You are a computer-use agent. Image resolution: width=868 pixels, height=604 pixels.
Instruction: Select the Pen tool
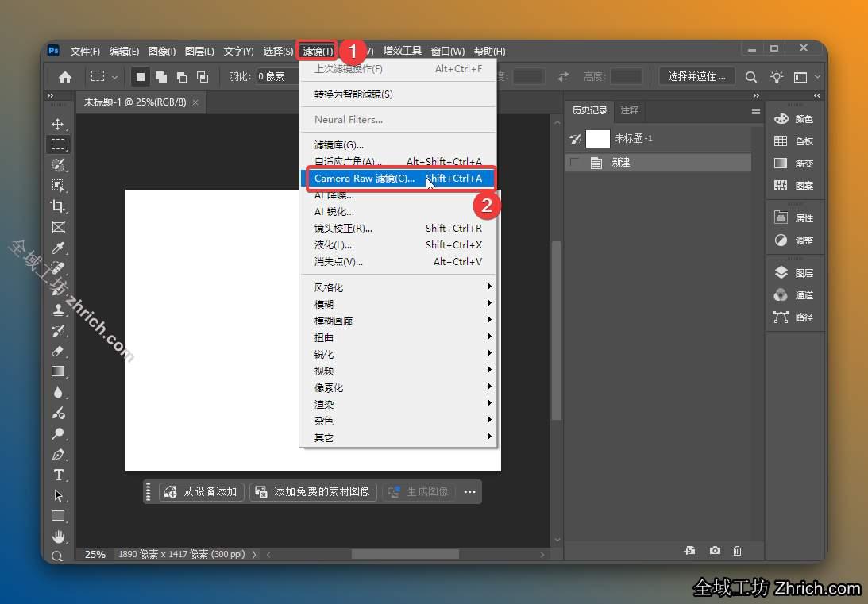click(57, 455)
